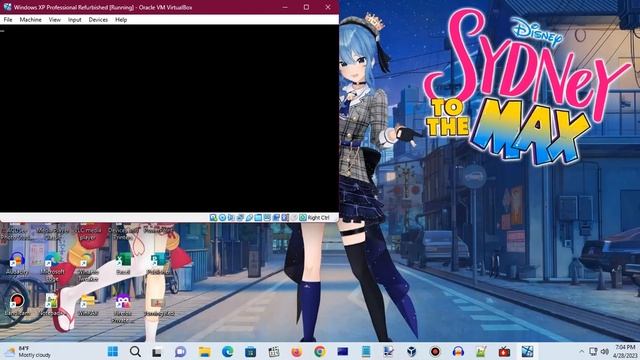The height and width of the screenshot is (360, 640).
Task: Click the network adapter status icon
Action: click(240, 218)
